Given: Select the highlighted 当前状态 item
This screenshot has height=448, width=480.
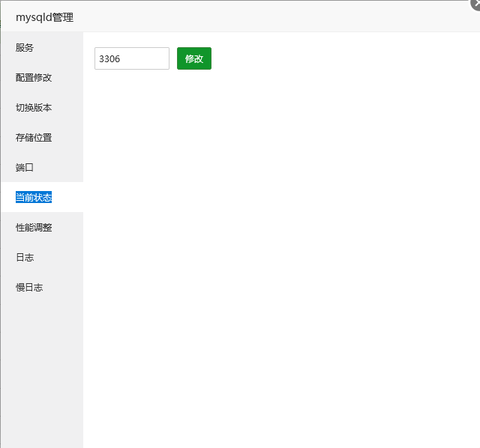Looking at the screenshot, I should pos(42,197).
